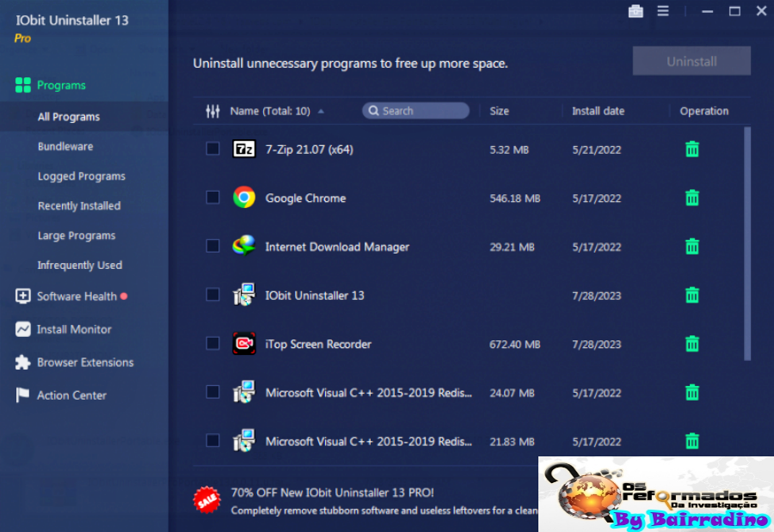Check the 21.83 MB Visual C++ checkbox

click(x=212, y=440)
